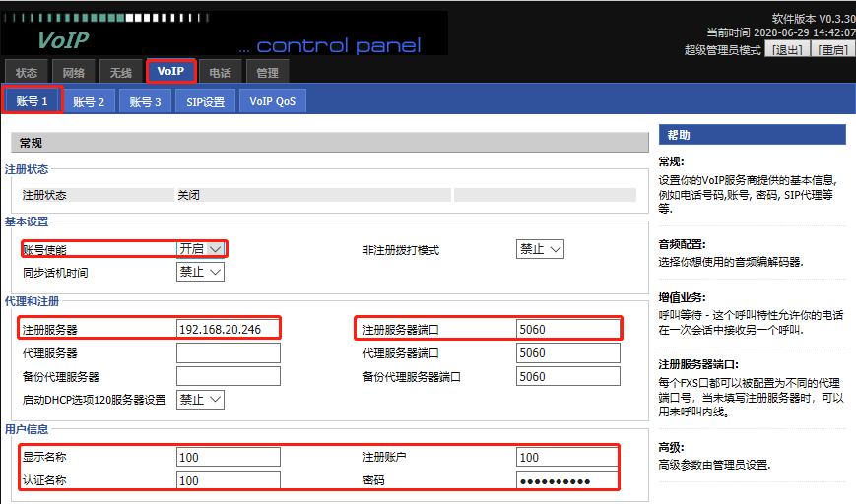Open the 非注册拨打模式 dropdown
This screenshot has width=856, height=504.
[x=540, y=249]
